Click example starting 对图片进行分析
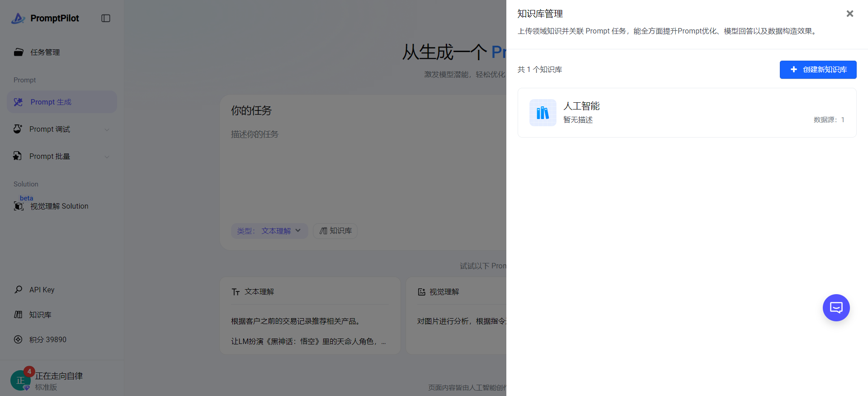Viewport: 868px width, 396px height. [462, 321]
